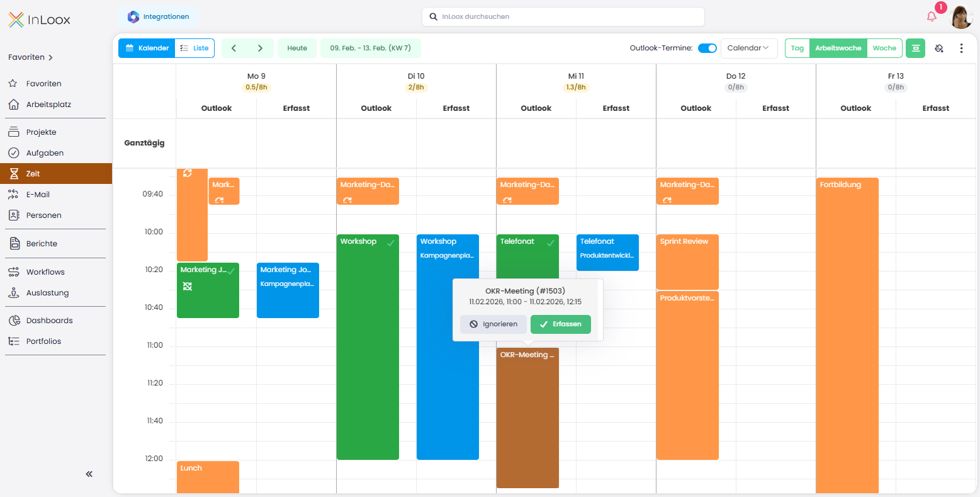Collapse the sidebar with the double-arrow control
Viewport: 980px width, 497px height.
click(88, 474)
